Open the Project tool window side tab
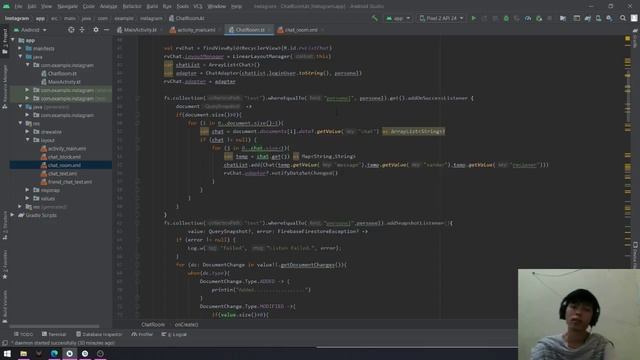640x360 pixels. (x=5, y=42)
